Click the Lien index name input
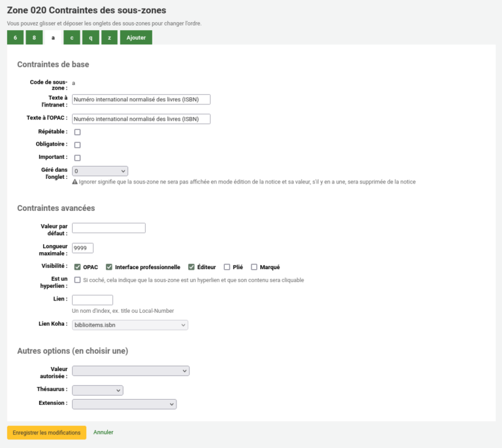The image size is (502, 448). [93, 300]
